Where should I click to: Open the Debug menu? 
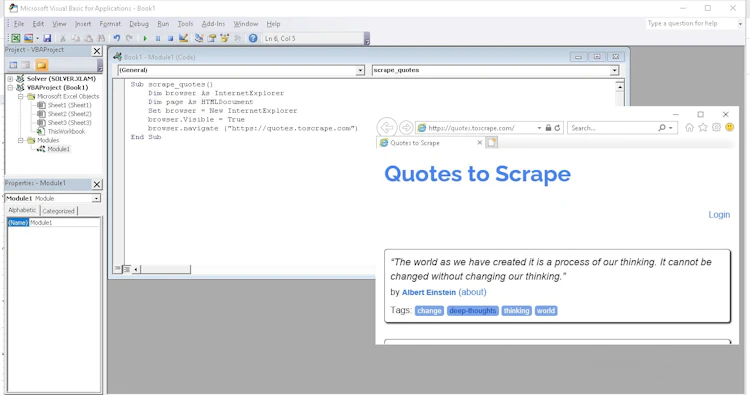point(139,24)
